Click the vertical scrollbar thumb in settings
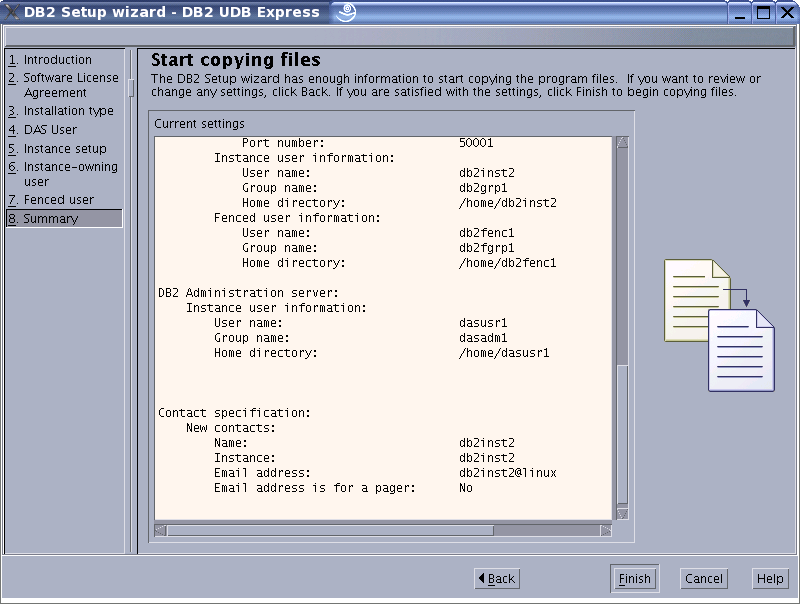The height and width of the screenshot is (604, 800). pyautogui.click(x=622, y=435)
